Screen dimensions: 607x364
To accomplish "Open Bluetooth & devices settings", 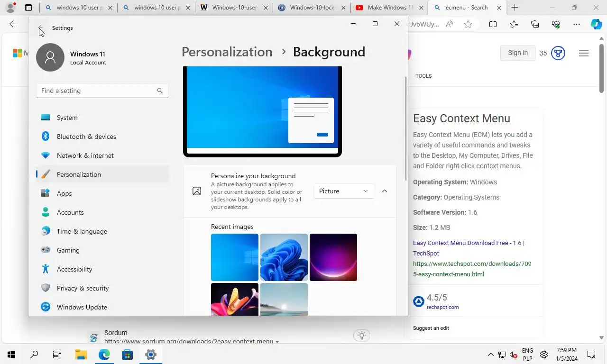I will 102,136.
